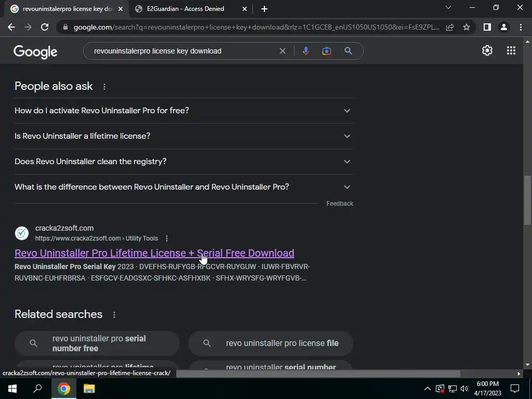
Task: Click the lock icon in address bar
Action: pos(65,27)
